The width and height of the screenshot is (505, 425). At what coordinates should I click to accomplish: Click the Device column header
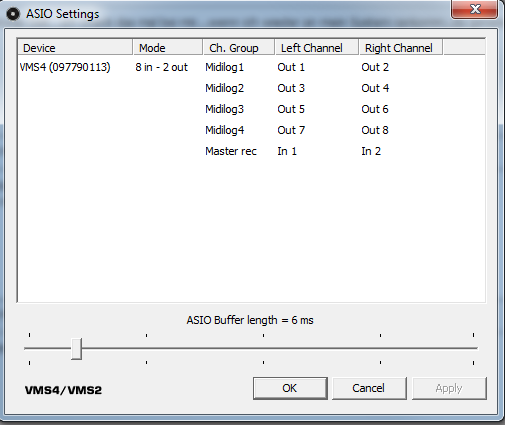pos(75,48)
